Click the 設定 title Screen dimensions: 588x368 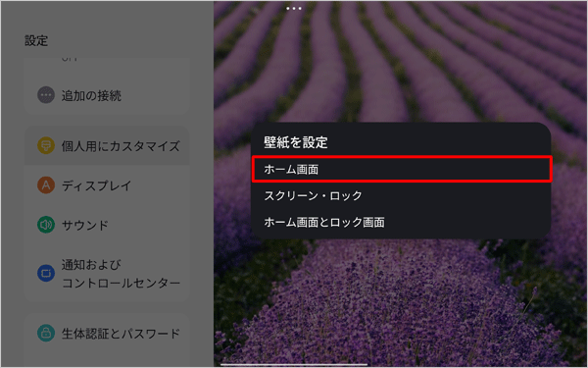(x=36, y=41)
